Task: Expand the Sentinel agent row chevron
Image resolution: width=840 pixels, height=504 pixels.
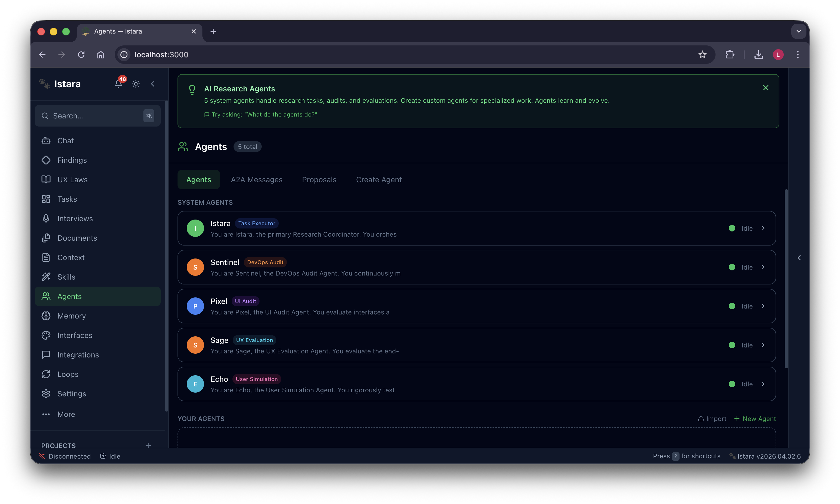Action: (x=763, y=267)
